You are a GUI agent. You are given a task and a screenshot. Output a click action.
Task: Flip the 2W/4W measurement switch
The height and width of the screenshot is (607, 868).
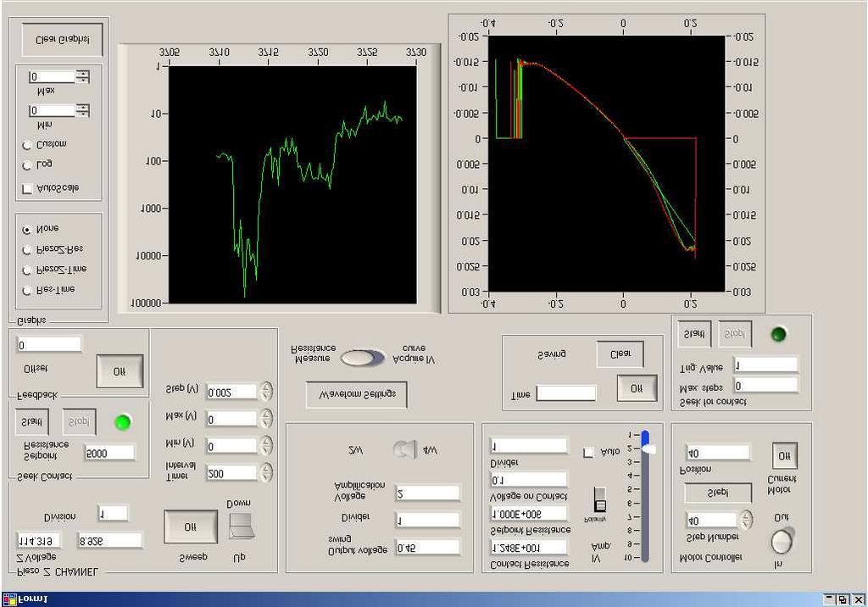pos(405,449)
